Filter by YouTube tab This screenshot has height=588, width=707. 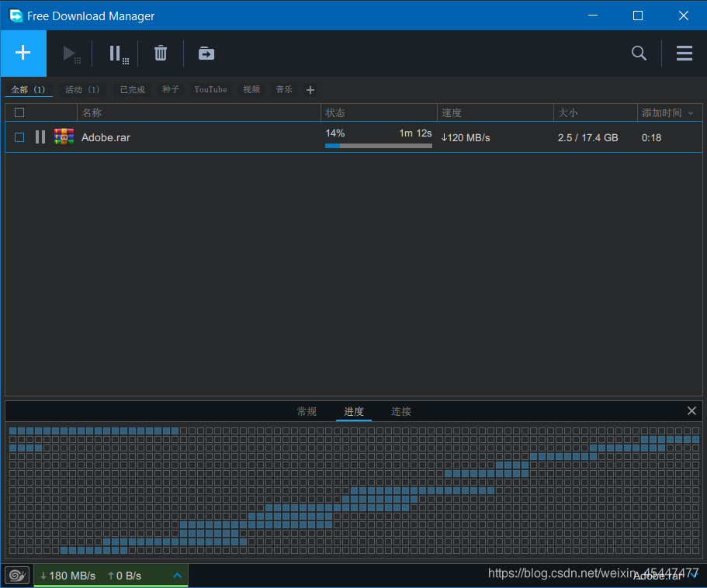210,90
